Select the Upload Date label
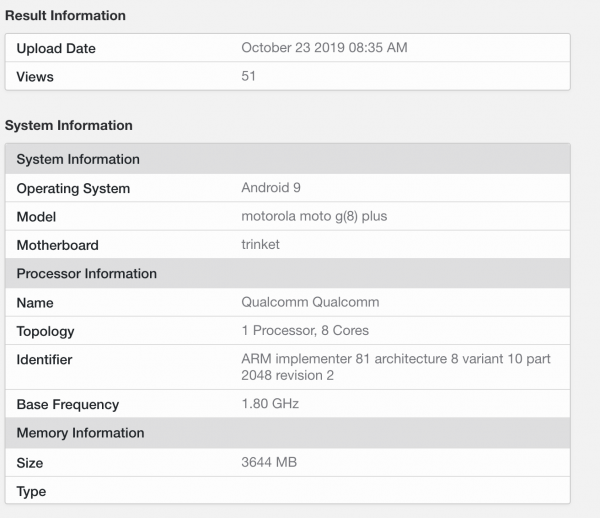The width and height of the screenshot is (600, 518). coord(56,49)
